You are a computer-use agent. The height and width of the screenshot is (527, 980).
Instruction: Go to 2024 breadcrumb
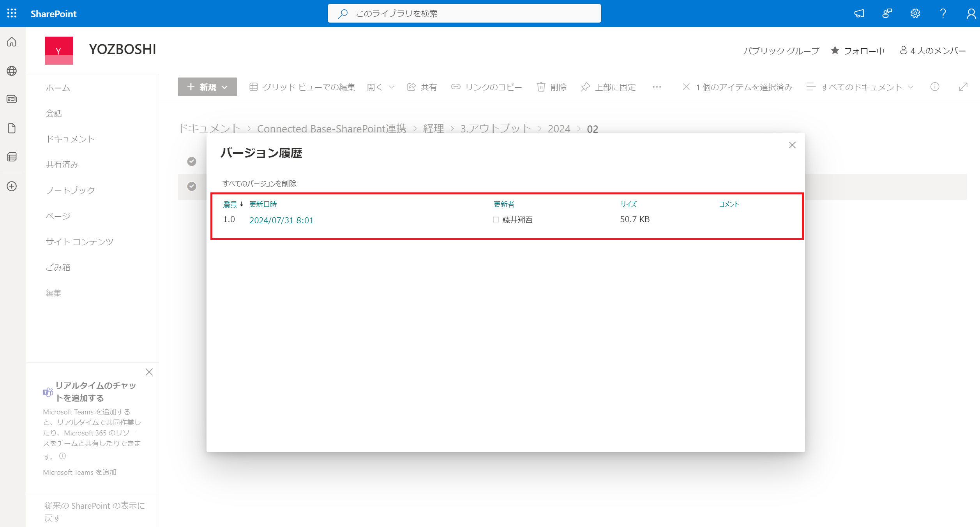559,129
